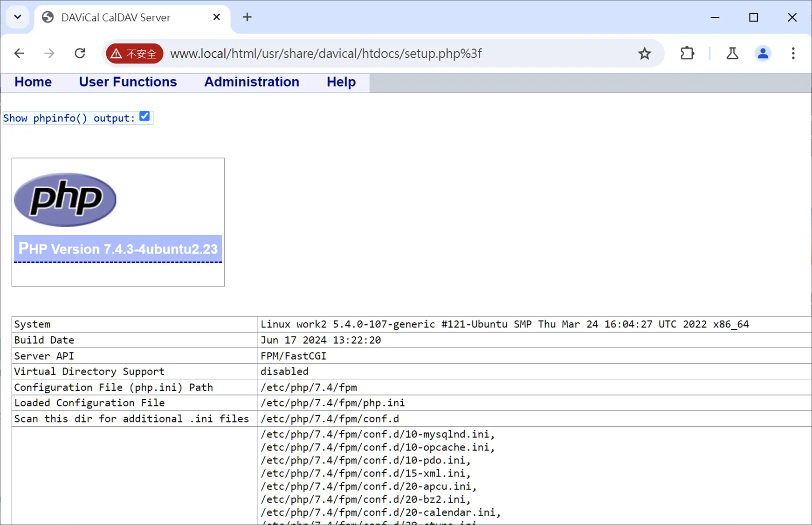The width and height of the screenshot is (812, 525).
Task: Click the 20-bz2.ini path line
Action: click(x=366, y=499)
